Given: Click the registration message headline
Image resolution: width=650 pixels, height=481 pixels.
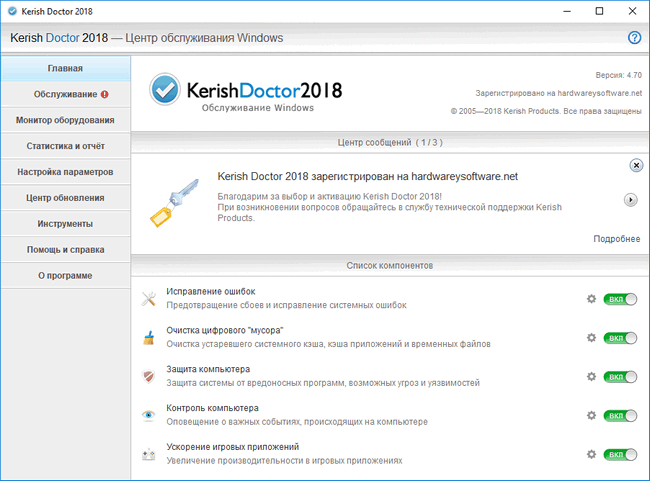Looking at the screenshot, I should [x=367, y=177].
